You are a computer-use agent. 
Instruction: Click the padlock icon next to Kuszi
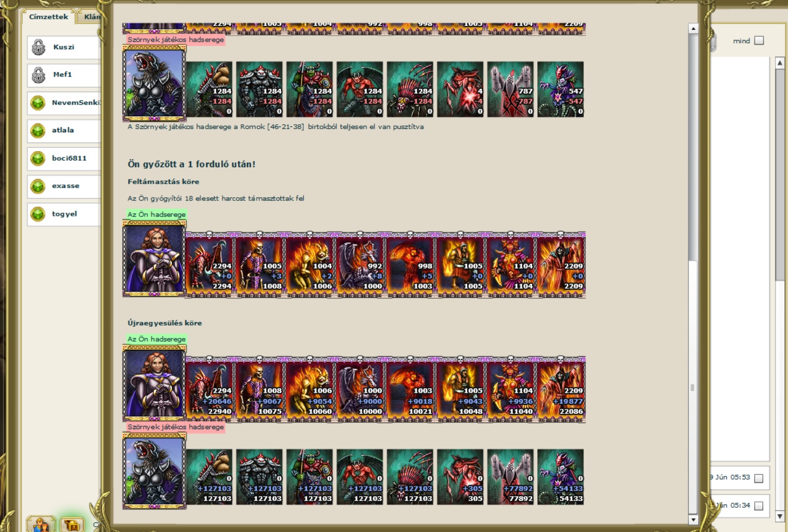39,47
